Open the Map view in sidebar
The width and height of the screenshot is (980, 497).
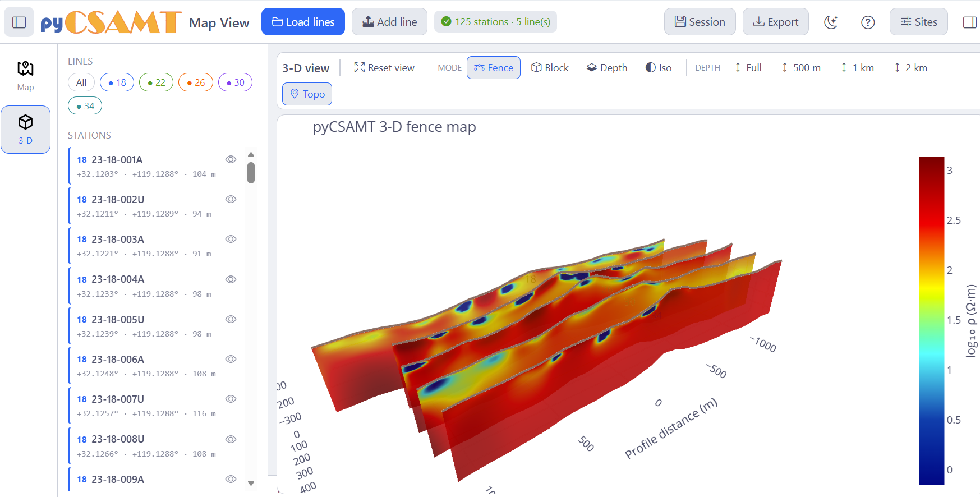click(25, 76)
